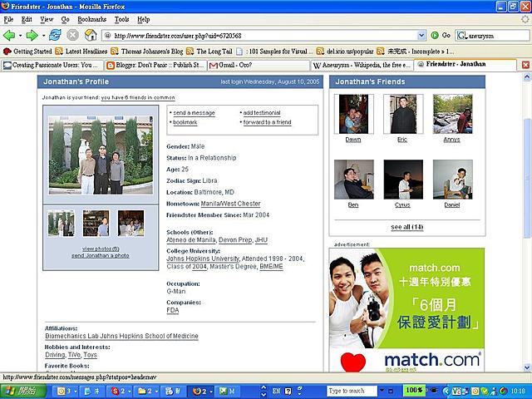Open Daniel's friend photo thumbnail
The width and height of the screenshot is (532, 399).
(452, 180)
